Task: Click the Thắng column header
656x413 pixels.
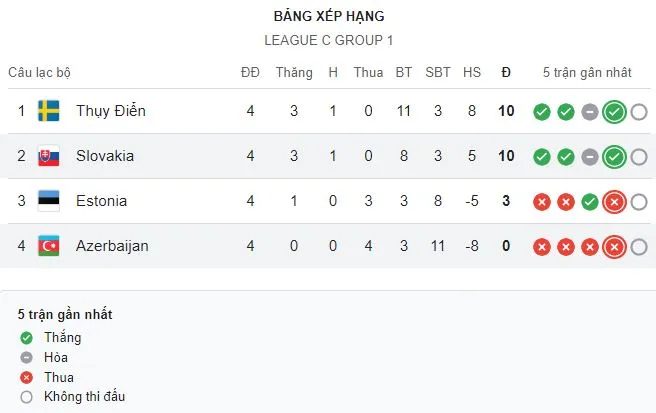Action: (x=294, y=72)
